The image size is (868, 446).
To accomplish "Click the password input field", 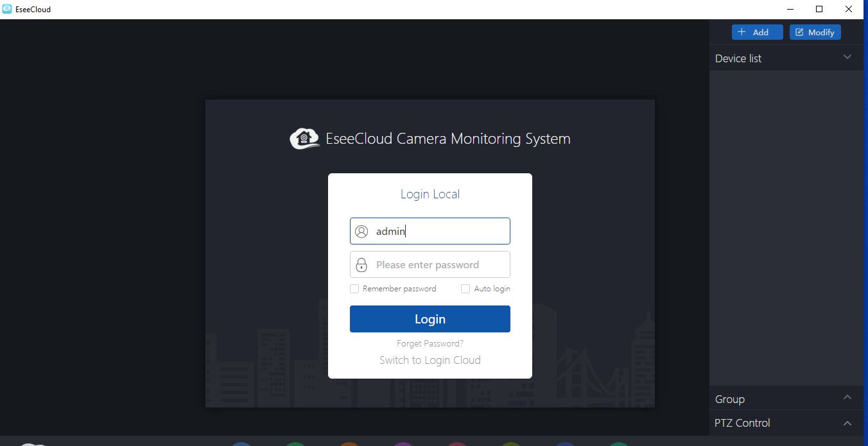I will tap(430, 264).
